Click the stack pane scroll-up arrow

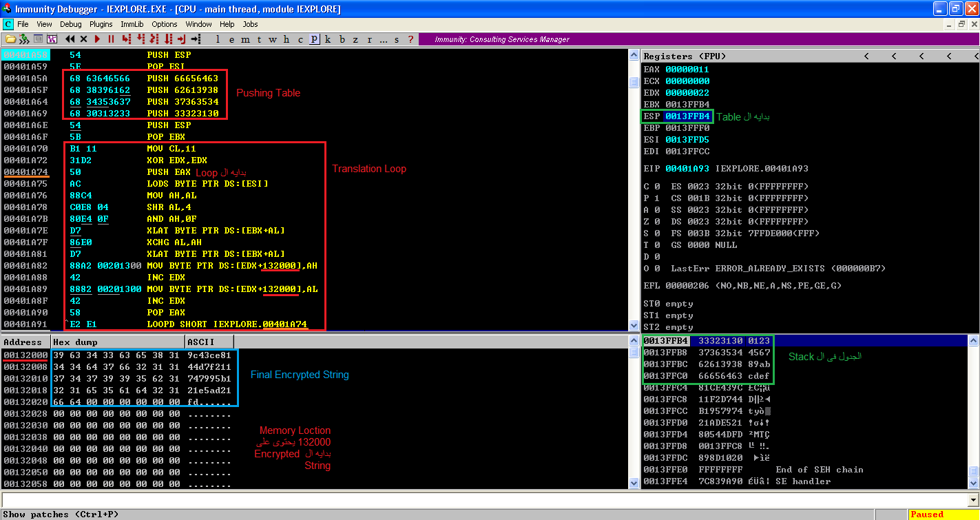(x=973, y=342)
